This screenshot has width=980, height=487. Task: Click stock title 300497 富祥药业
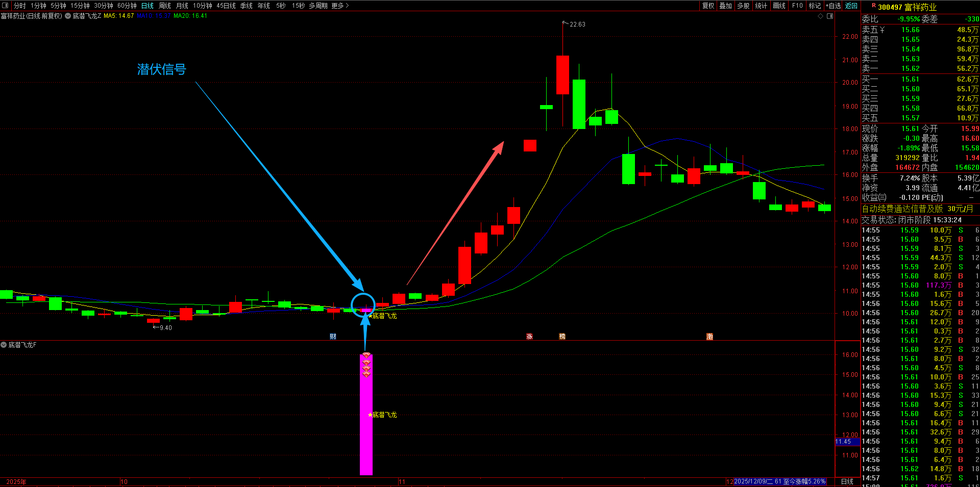coord(908,7)
